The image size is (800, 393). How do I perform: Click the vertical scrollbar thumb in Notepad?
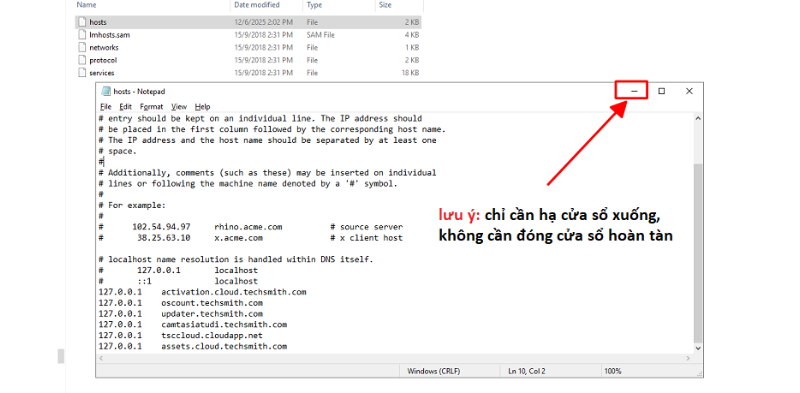click(x=698, y=253)
